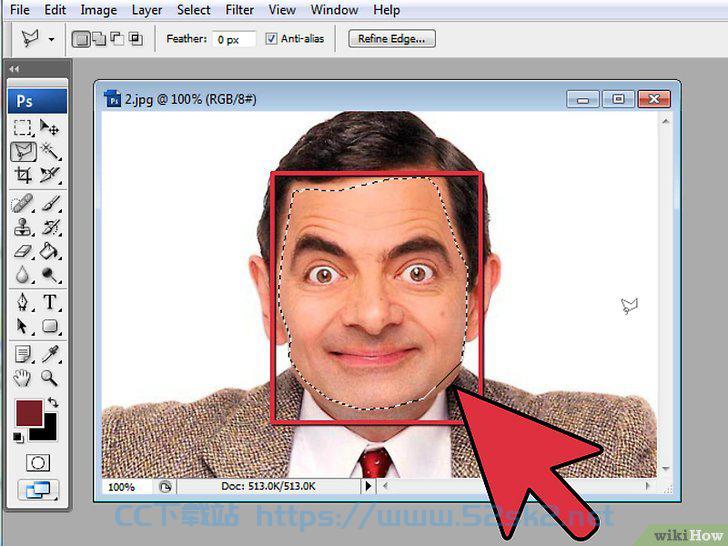Image resolution: width=728 pixels, height=546 pixels.
Task: Select the History Brush tool
Action: 50,227
